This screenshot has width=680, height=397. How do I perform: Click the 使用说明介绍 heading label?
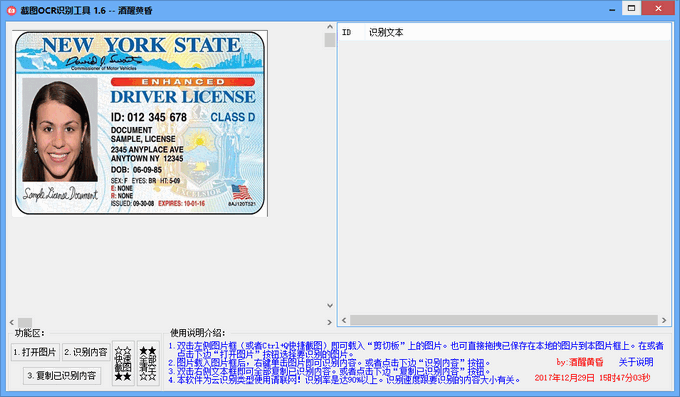197,333
